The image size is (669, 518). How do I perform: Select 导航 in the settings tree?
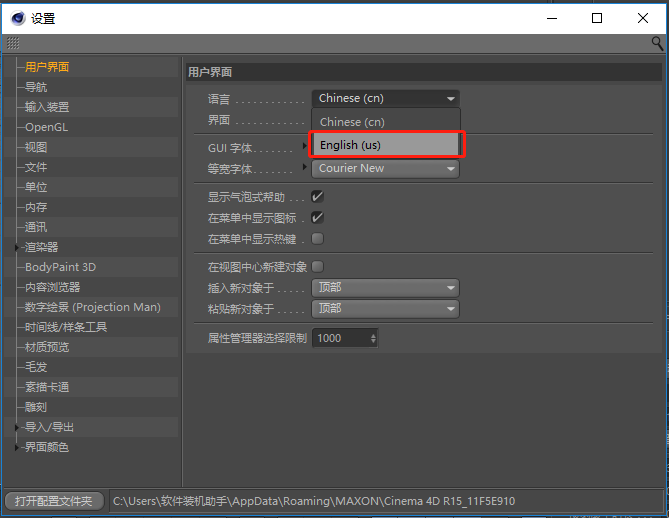point(36,87)
